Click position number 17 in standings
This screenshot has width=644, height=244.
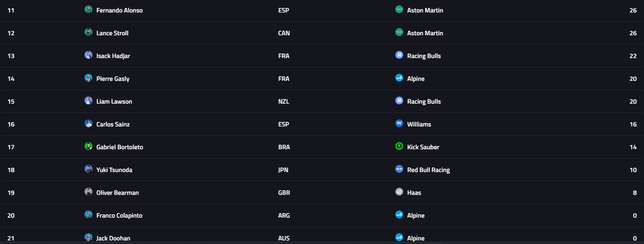11,147
